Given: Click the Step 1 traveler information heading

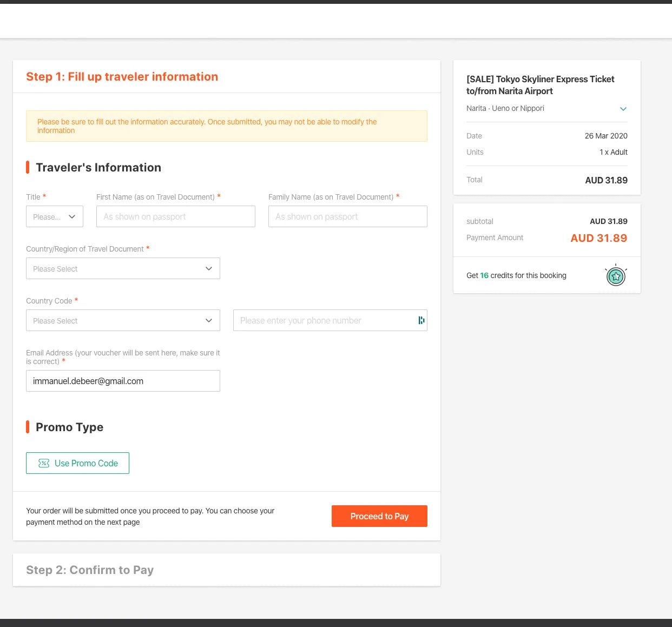Looking at the screenshot, I should click(122, 77).
